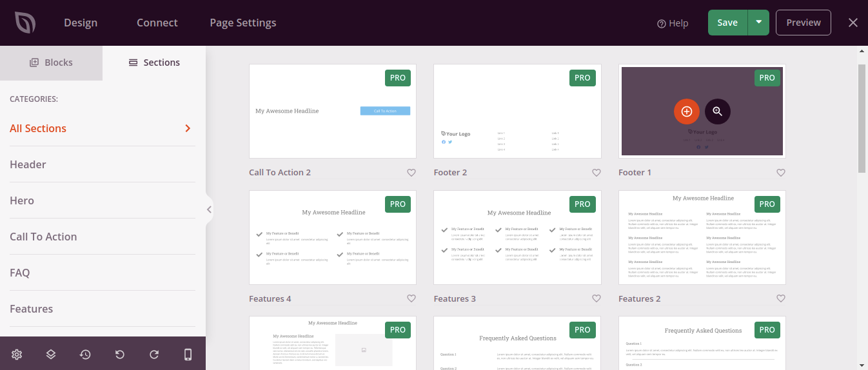
Task: Select Header category
Action: tap(103, 164)
